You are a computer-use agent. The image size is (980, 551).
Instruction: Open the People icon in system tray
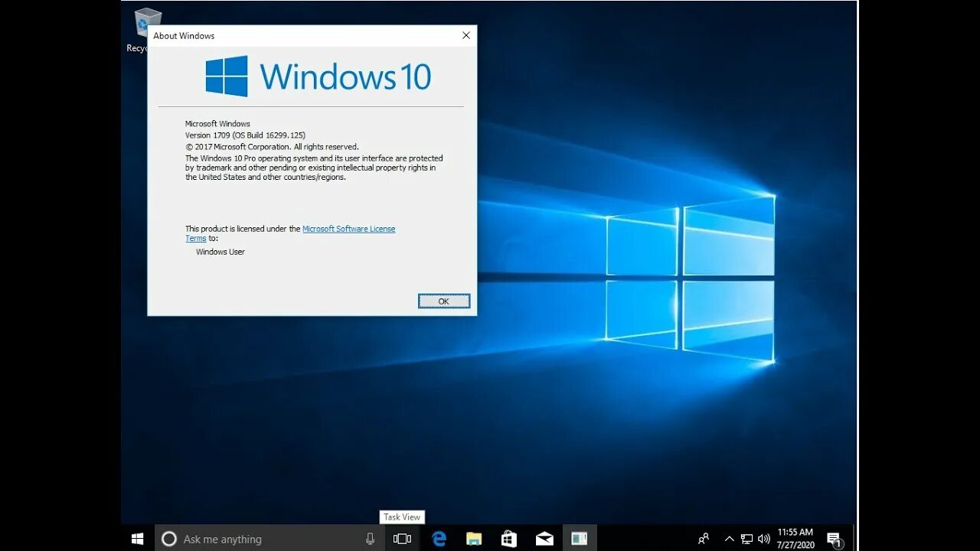point(704,539)
